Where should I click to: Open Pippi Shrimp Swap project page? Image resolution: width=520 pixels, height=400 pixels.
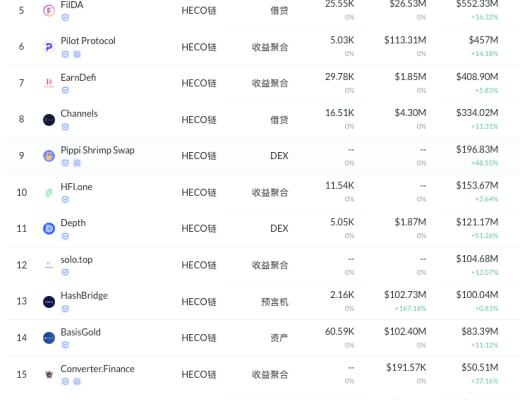97,150
